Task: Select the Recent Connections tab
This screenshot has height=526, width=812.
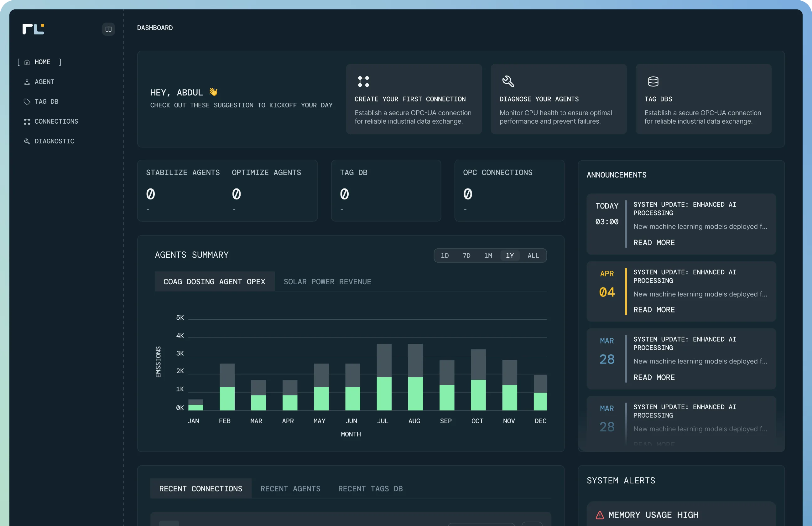Action: pos(200,488)
